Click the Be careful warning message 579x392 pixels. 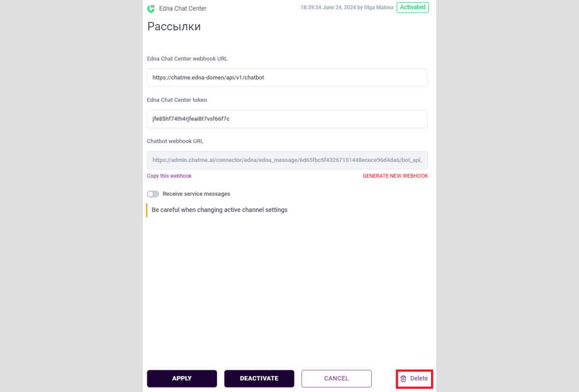pyautogui.click(x=220, y=210)
